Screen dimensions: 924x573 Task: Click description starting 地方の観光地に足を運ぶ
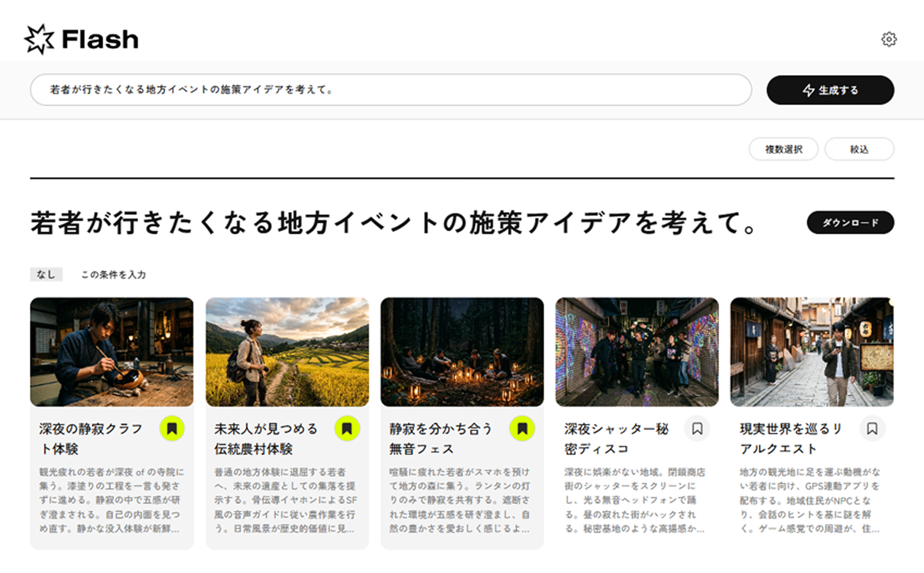(x=810, y=500)
